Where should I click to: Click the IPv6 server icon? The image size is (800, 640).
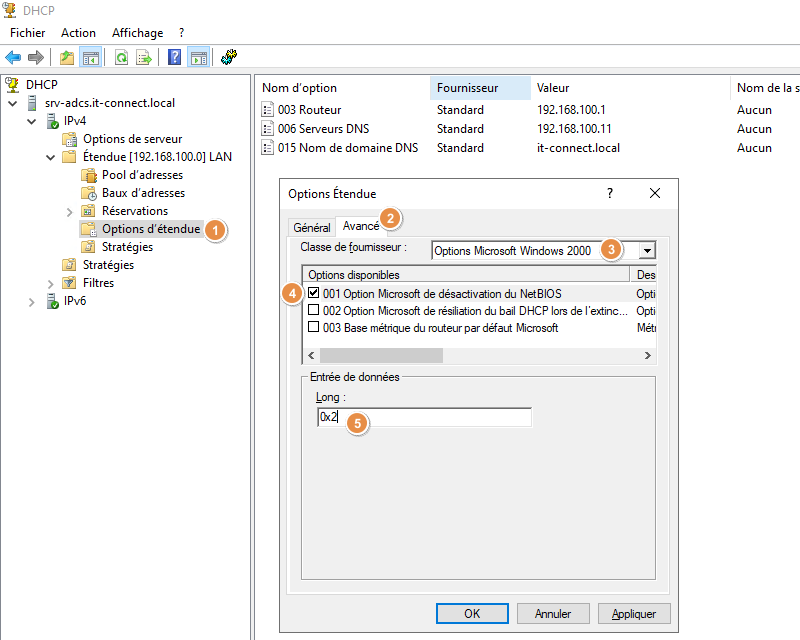click(x=53, y=301)
